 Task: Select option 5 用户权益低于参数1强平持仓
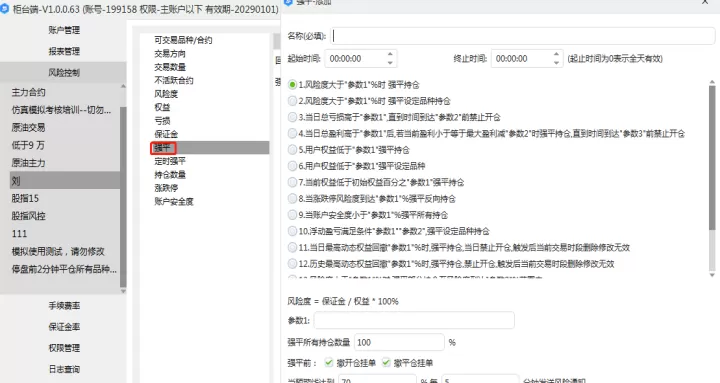pyautogui.click(x=292, y=150)
